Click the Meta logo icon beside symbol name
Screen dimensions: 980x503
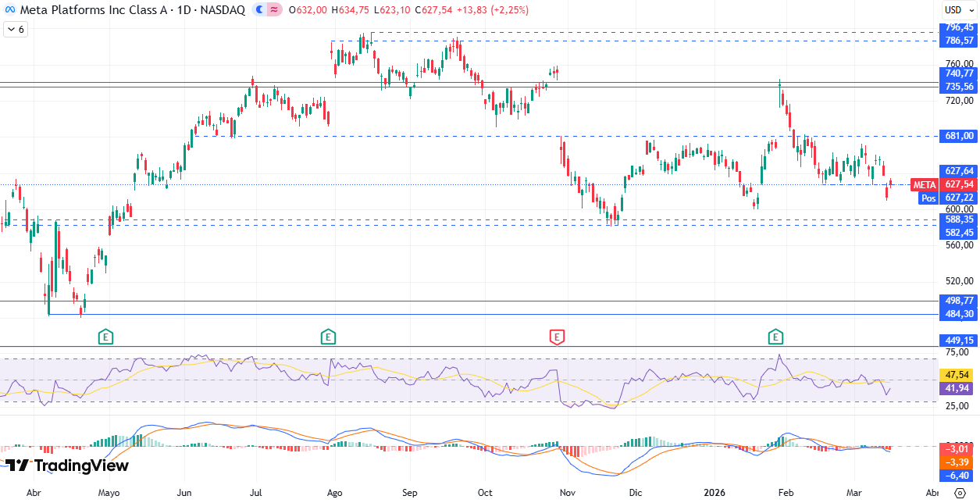pyautogui.click(x=11, y=10)
